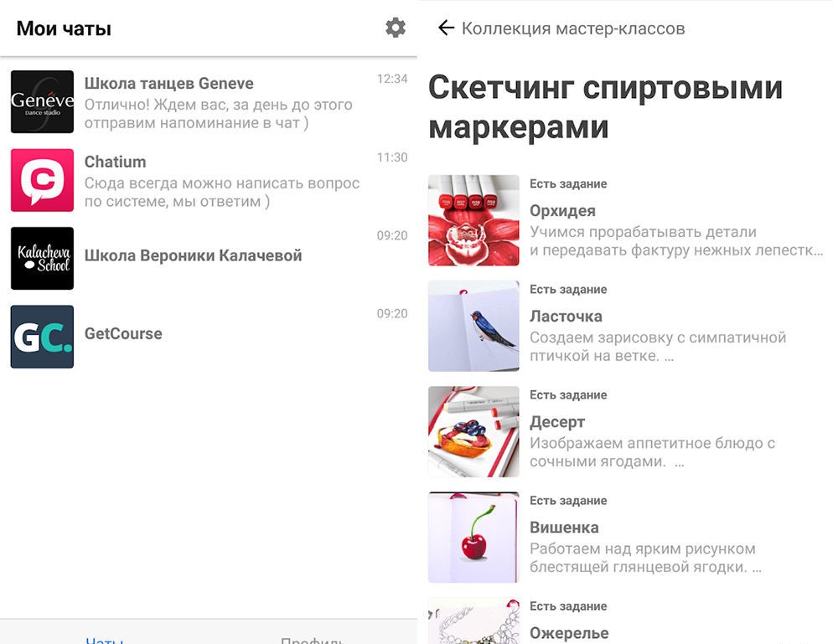Select the Десерт lesson title

pos(557,422)
